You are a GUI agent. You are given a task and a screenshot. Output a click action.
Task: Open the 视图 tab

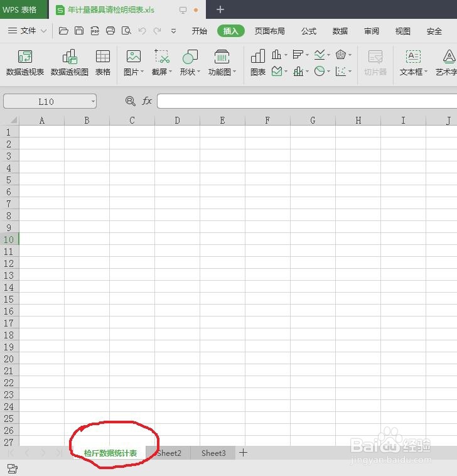(402, 31)
